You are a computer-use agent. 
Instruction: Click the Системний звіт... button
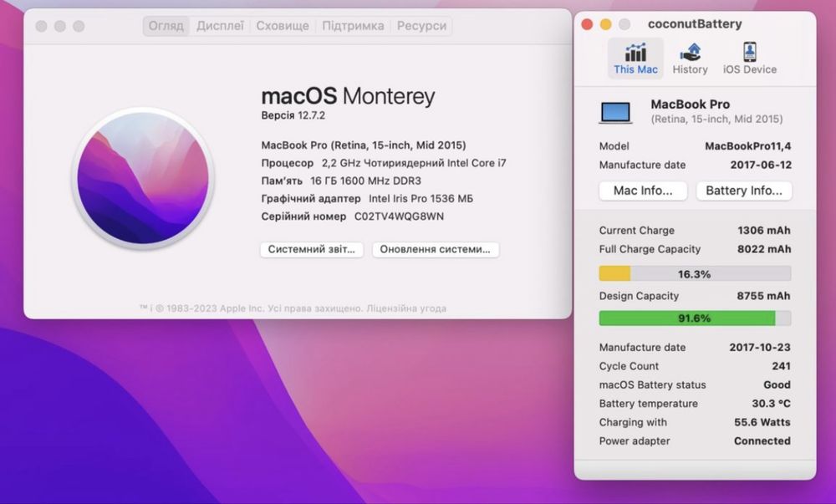[x=312, y=249]
